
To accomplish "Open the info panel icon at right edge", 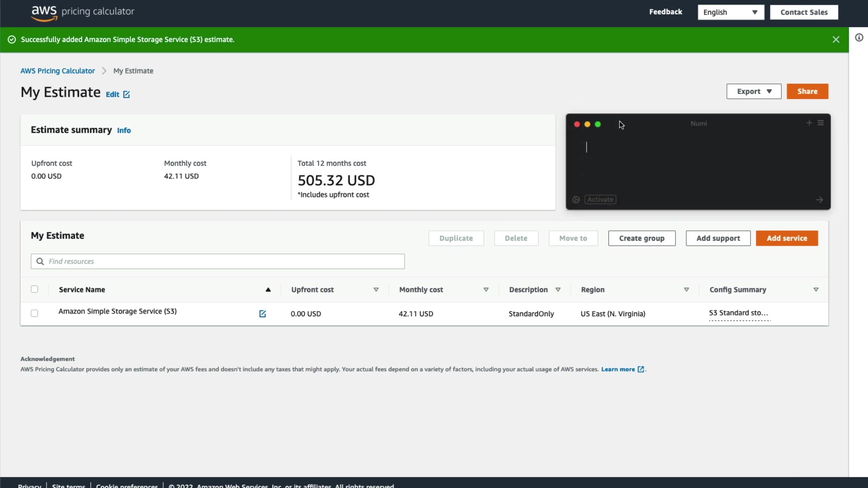I will point(859,38).
